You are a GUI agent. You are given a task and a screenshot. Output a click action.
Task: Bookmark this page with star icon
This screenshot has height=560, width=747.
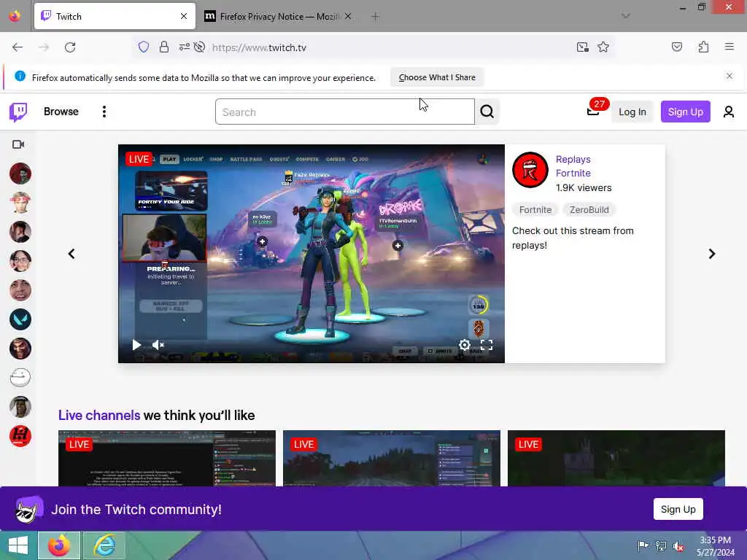pyautogui.click(x=603, y=47)
